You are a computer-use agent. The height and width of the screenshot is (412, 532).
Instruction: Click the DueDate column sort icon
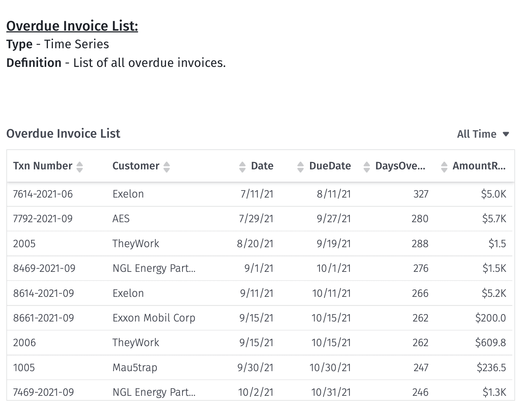pyautogui.click(x=300, y=167)
